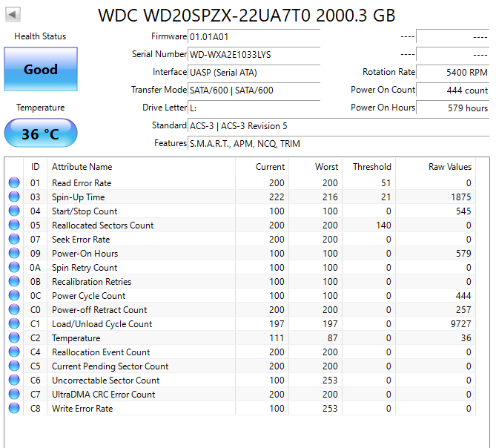This screenshot has width=496, height=448.
Task: Click the Worst column header
Action: click(315, 167)
